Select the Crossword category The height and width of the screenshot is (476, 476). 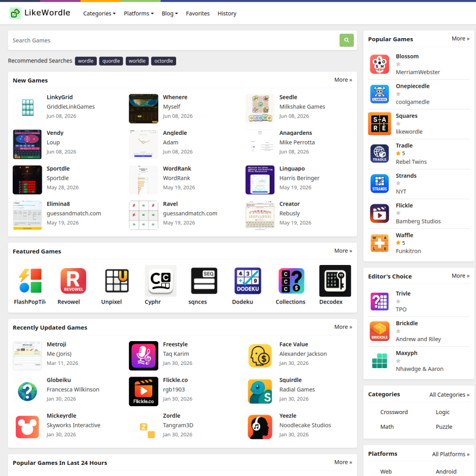393,412
